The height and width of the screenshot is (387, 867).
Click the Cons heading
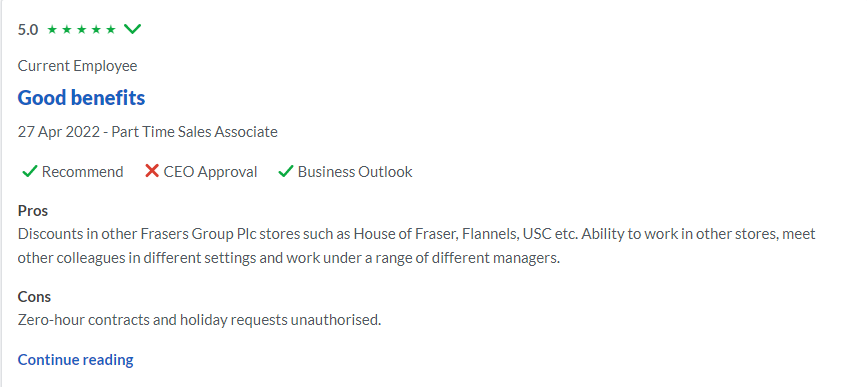[34, 297]
